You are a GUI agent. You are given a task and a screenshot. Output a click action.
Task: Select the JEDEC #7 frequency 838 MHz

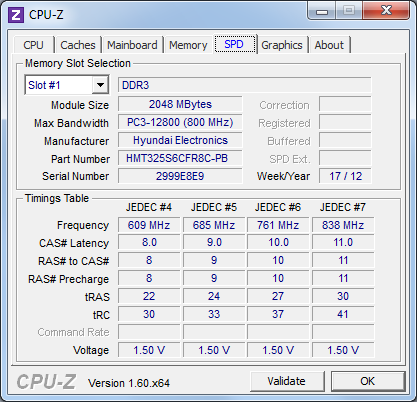tap(343, 225)
